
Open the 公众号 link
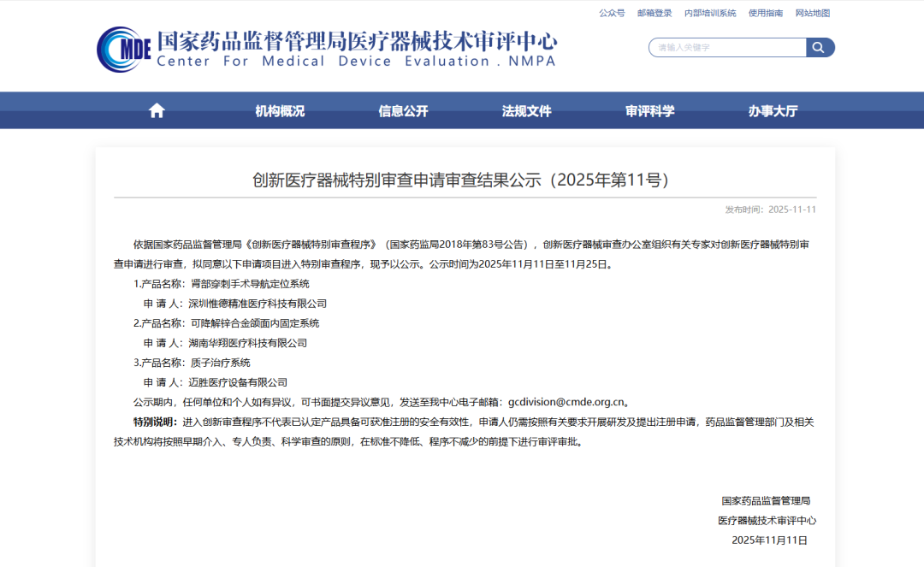612,13
